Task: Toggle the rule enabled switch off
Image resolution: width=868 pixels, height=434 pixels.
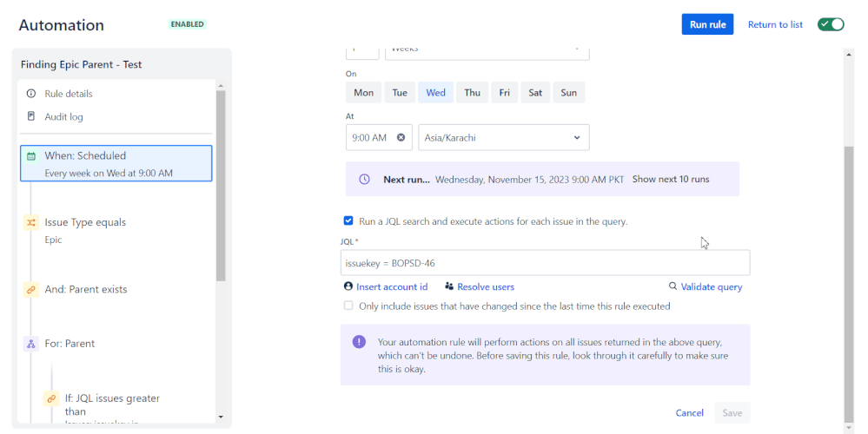Action: 831,24
